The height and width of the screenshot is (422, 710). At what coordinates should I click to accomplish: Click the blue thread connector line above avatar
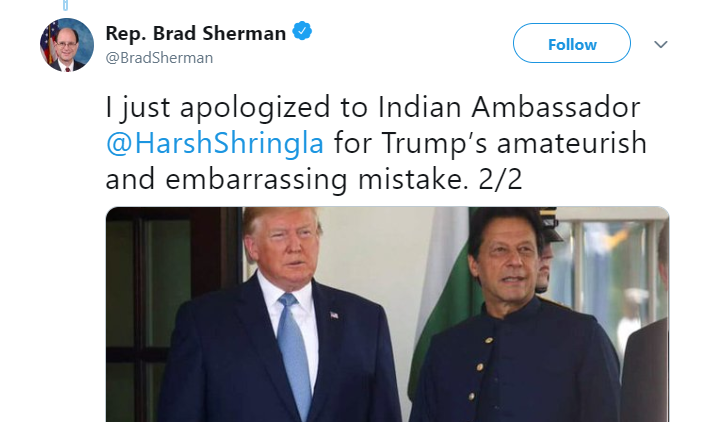tap(65, 5)
